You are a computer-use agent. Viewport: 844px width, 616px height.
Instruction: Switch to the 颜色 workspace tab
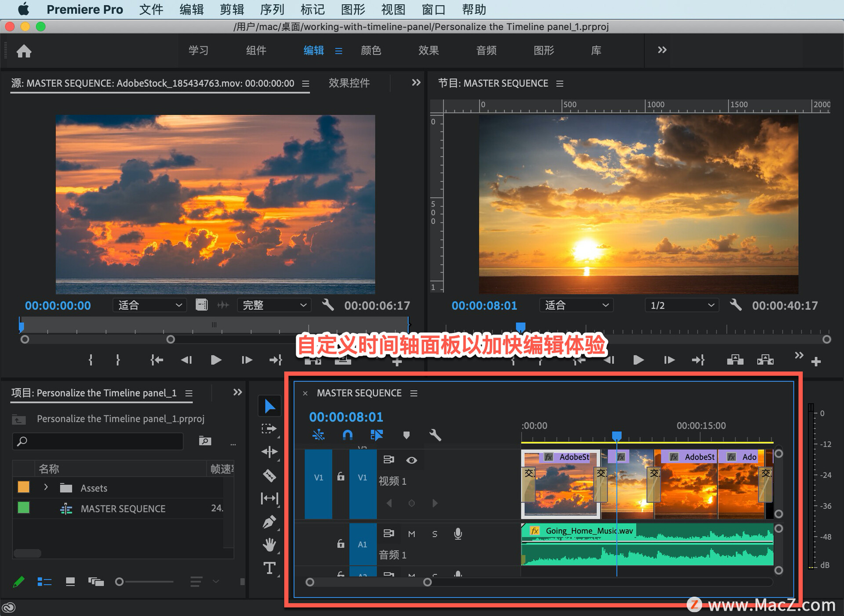click(371, 51)
